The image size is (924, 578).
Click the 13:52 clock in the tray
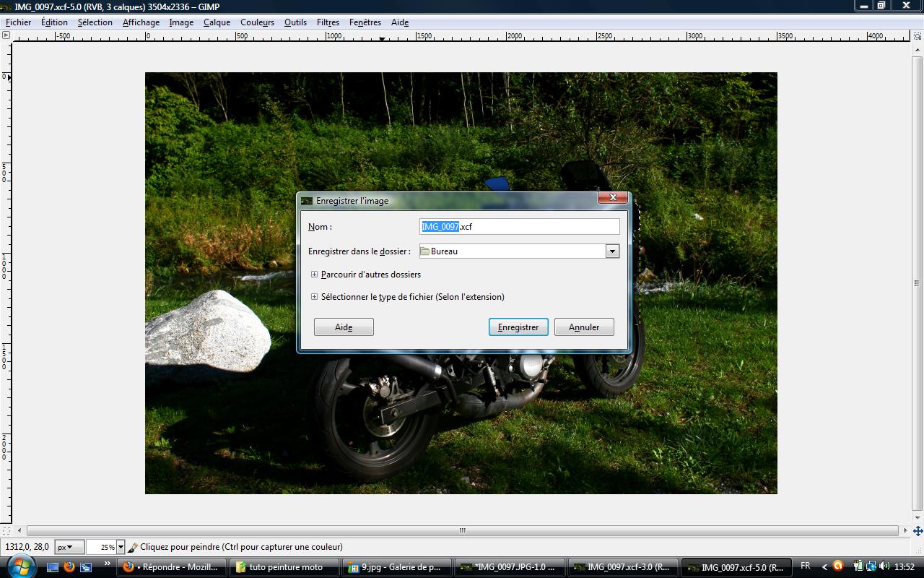905,566
